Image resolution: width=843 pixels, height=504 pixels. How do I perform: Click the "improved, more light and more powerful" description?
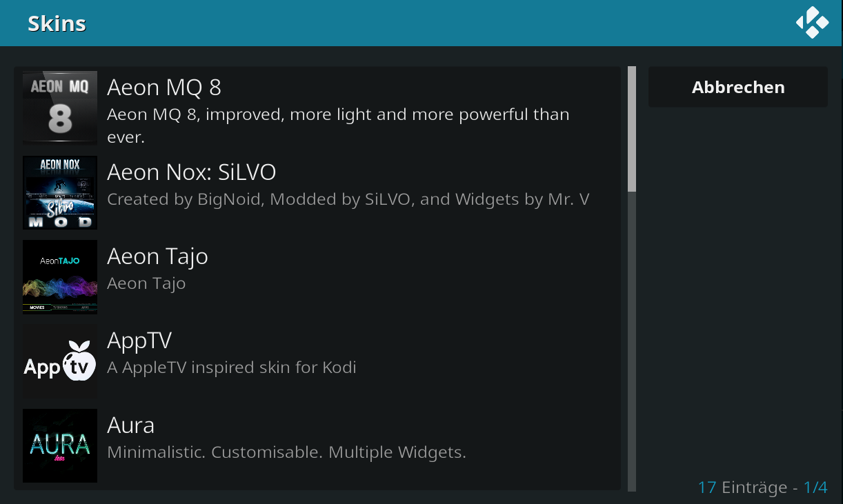tap(338, 114)
